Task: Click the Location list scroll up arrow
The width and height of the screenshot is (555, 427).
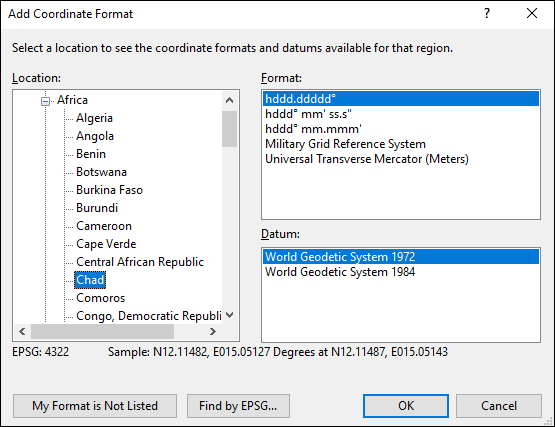Action: click(x=229, y=100)
